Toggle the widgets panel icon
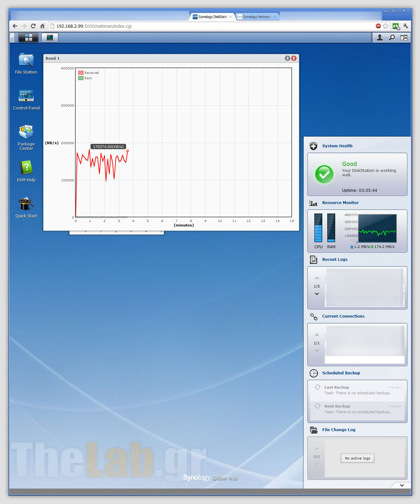 tap(404, 38)
